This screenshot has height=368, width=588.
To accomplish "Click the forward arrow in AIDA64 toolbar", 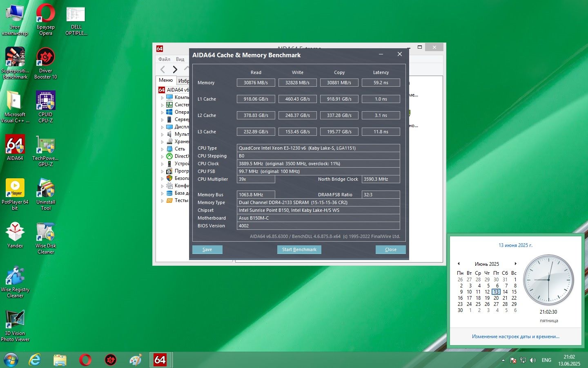I will 175,70.
